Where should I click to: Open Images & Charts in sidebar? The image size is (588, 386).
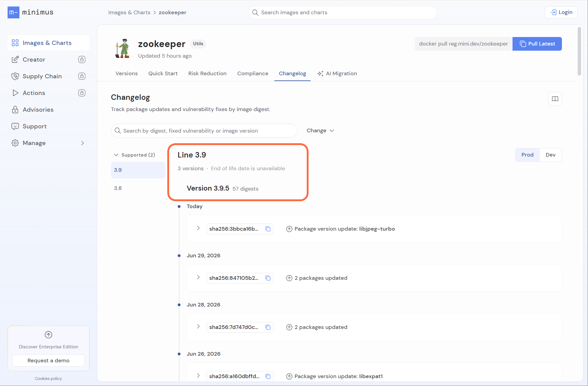(48, 43)
